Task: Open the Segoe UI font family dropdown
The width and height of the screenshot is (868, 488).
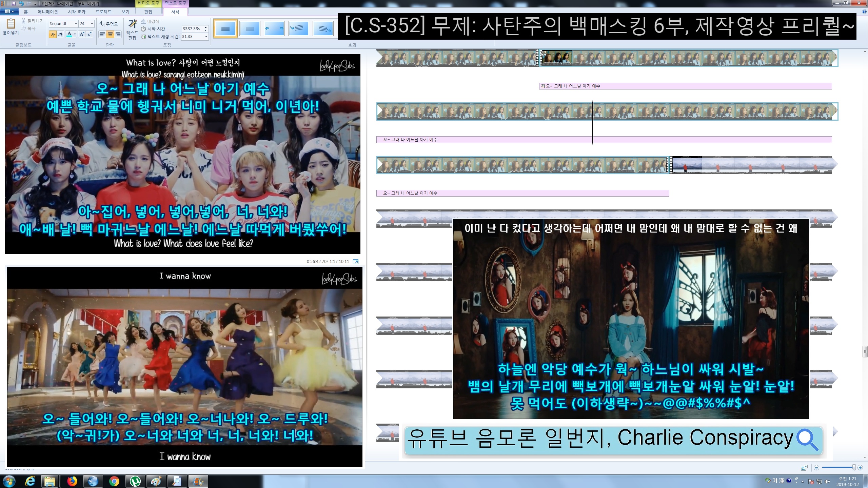Action: 76,24
